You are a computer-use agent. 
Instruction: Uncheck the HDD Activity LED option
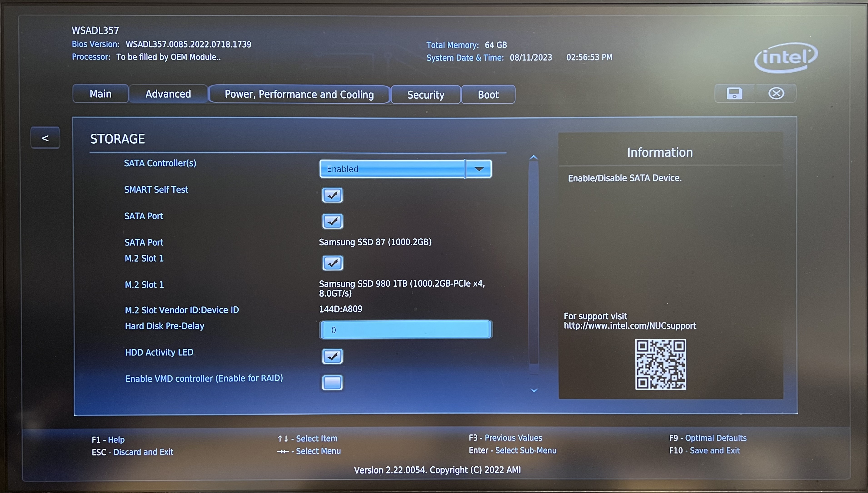coord(332,356)
